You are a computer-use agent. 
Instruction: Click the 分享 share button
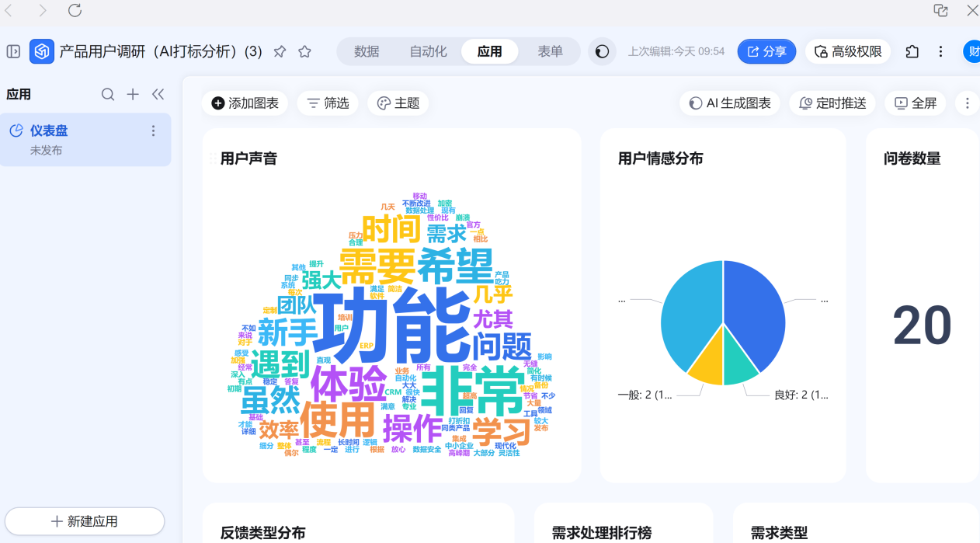(x=766, y=51)
